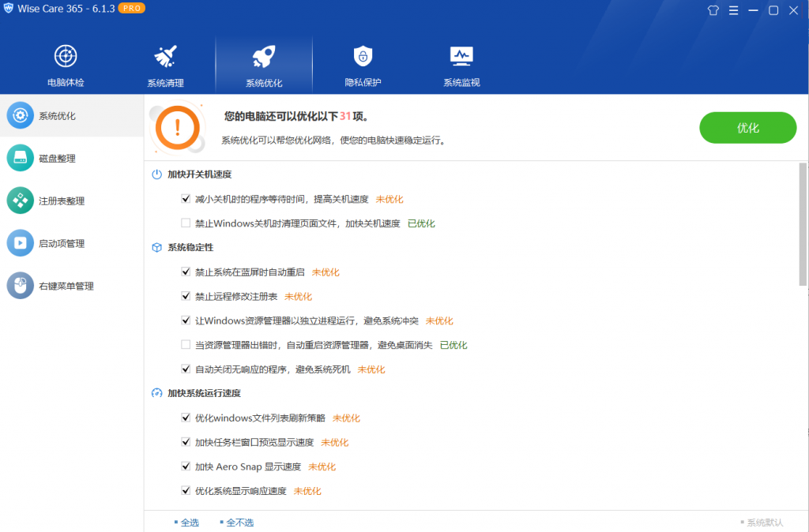The width and height of the screenshot is (809, 532).
Task: Click the 启动项管理 play sidebar icon
Action: pyautogui.click(x=20, y=243)
